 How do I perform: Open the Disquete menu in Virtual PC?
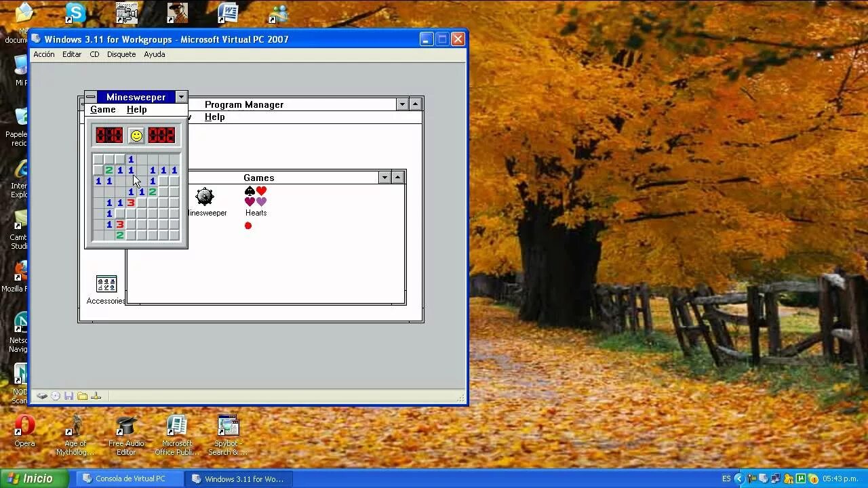121,54
